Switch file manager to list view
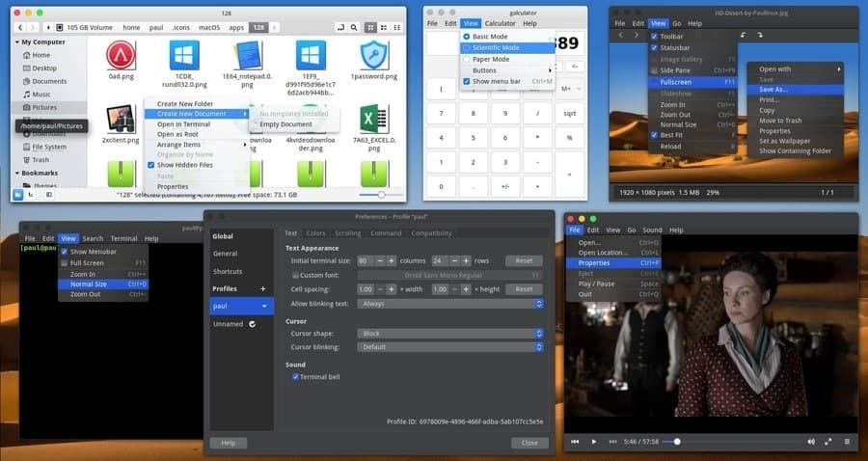Screen dimensions: 868x461 point(384,27)
